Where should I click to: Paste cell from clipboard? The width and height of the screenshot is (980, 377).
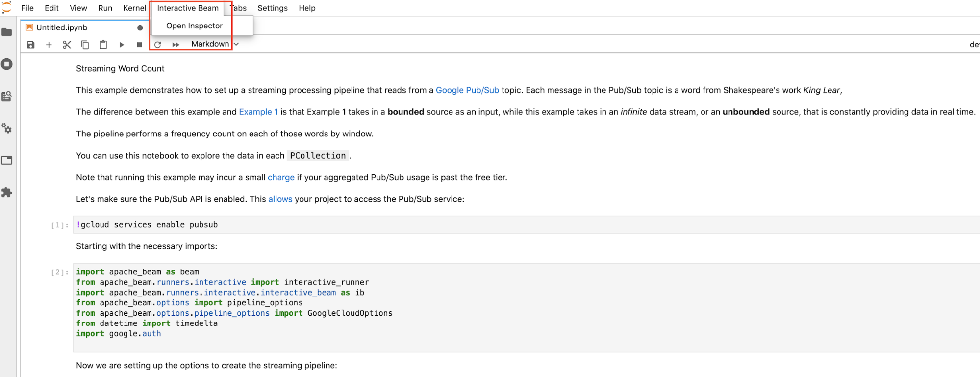(x=103, y=45)
